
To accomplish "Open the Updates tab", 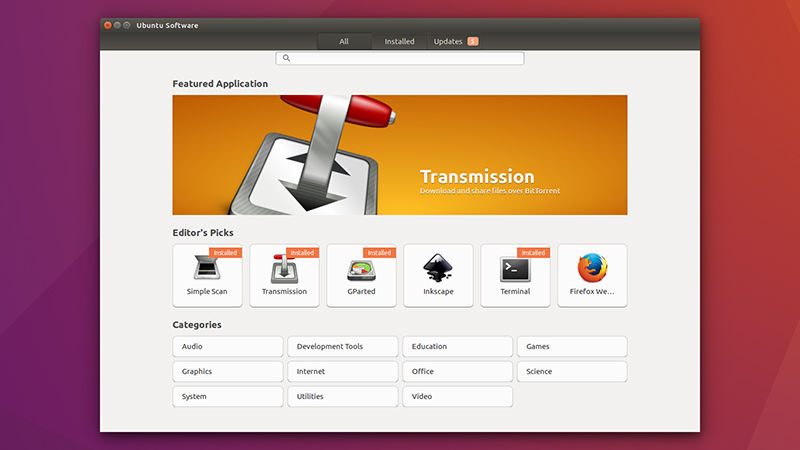I will tap(454, 41).
